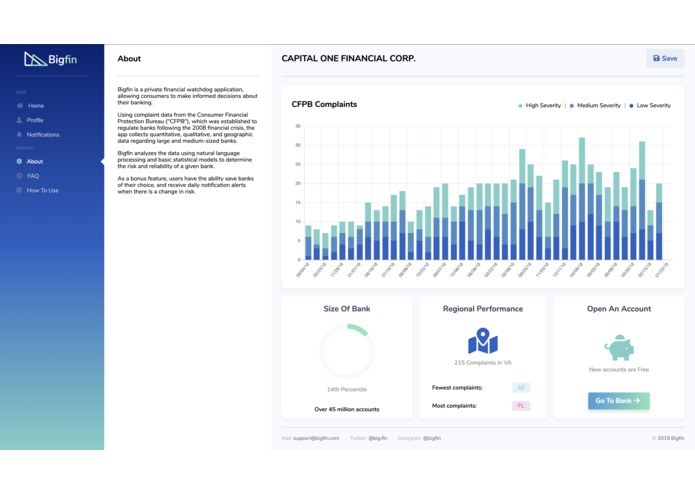
Task: Click the Regional Performance card title
Action: point(483,309)
